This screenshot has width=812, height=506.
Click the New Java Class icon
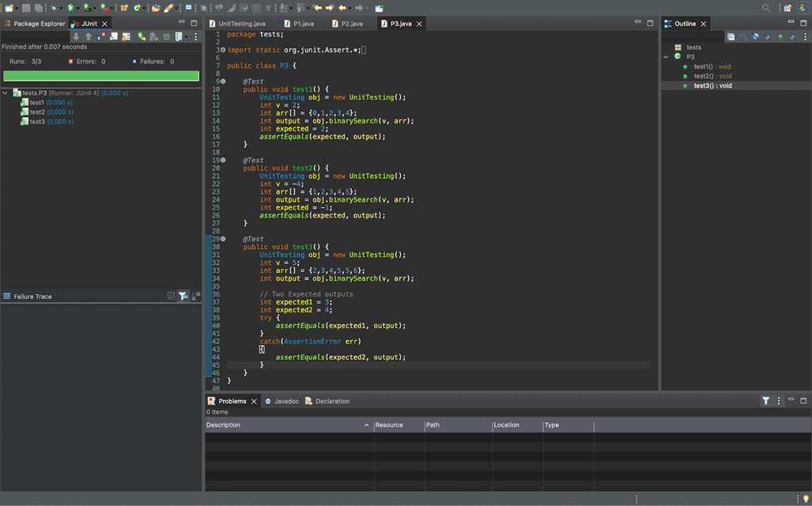coord(137,8)
